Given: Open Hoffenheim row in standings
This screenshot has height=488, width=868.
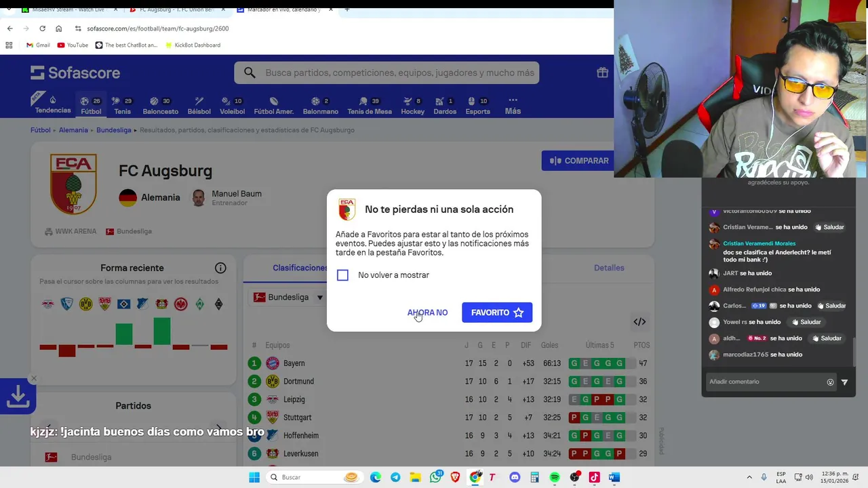Looking at the screenshot, I should coord(449,436).
